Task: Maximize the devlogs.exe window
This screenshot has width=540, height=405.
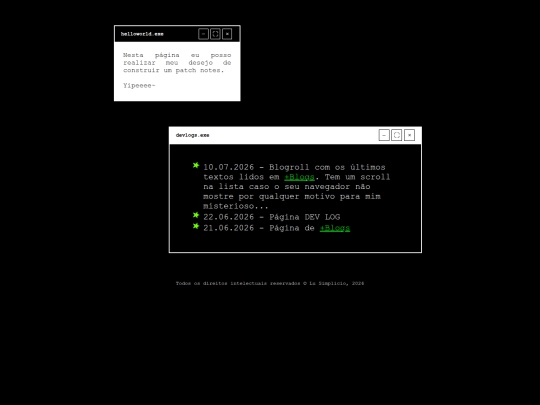Action: (x=397, y=135)
